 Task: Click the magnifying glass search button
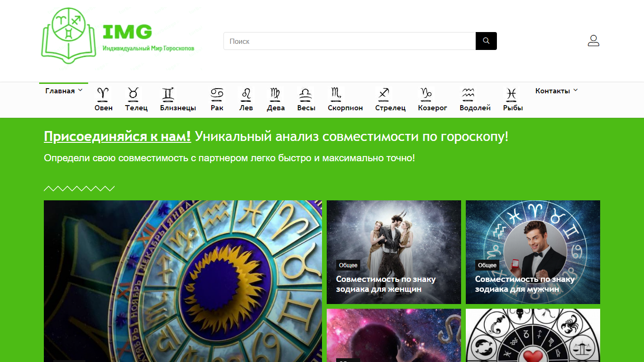(486, 41)
